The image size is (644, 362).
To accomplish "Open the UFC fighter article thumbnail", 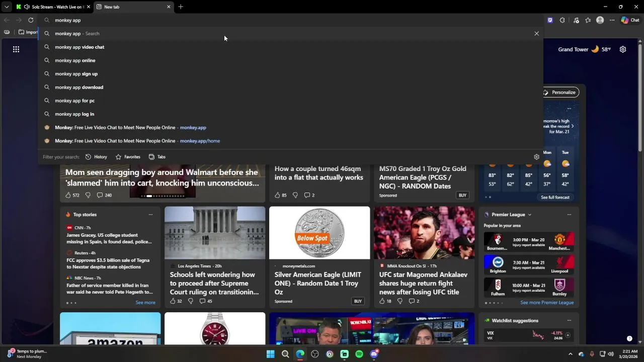I will click(424, 233).
